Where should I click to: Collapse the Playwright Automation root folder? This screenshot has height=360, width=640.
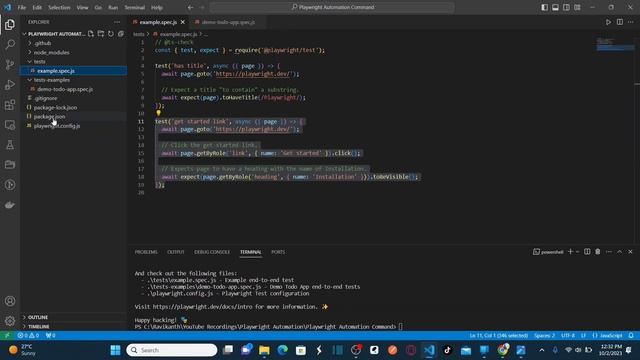click(56, 34)
